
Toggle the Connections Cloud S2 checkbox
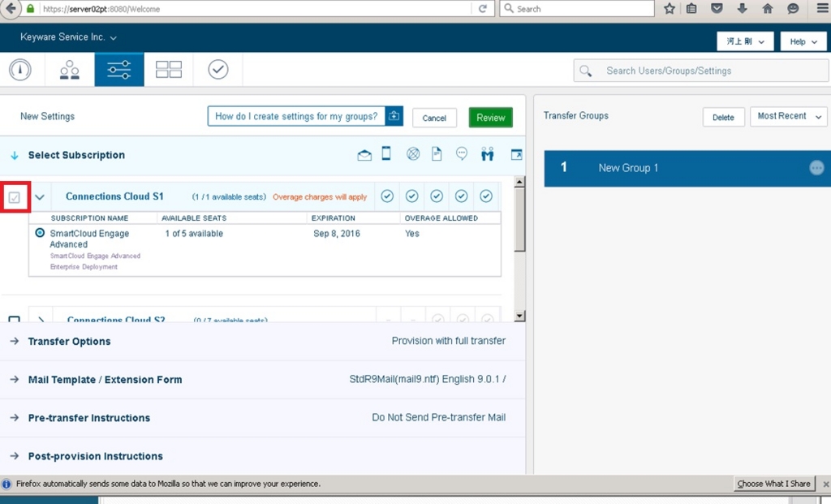click(x=15, y=319)
